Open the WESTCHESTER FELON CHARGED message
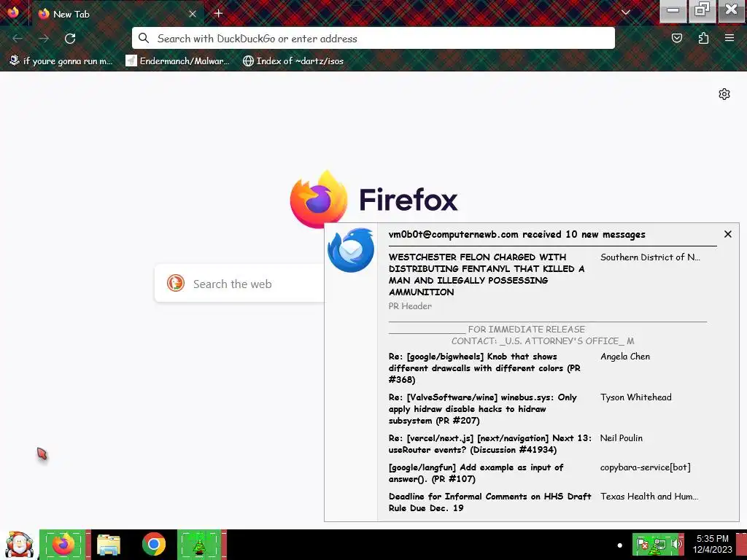Image resolution: width=747 pixels, height=560 pixels. (487, 275)
